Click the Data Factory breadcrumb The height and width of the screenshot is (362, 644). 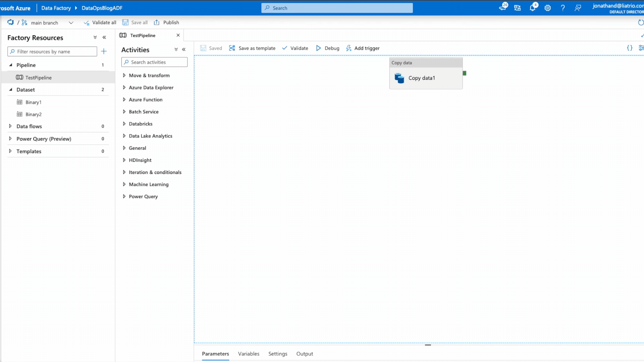(x=56, y=8)
